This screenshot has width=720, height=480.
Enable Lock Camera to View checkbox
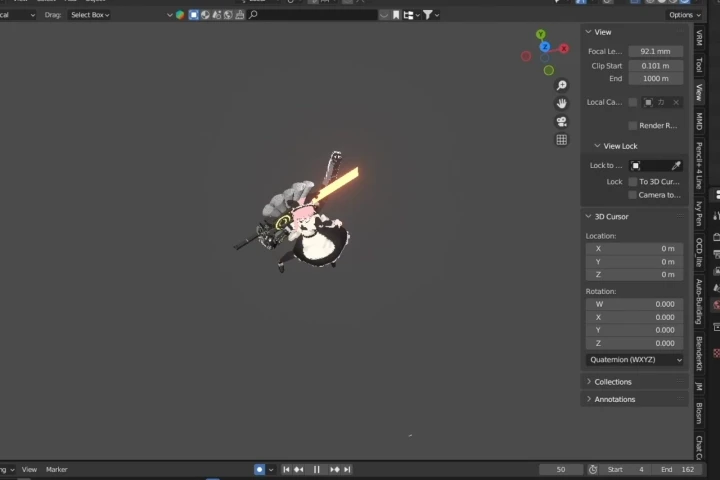(633, 195)
